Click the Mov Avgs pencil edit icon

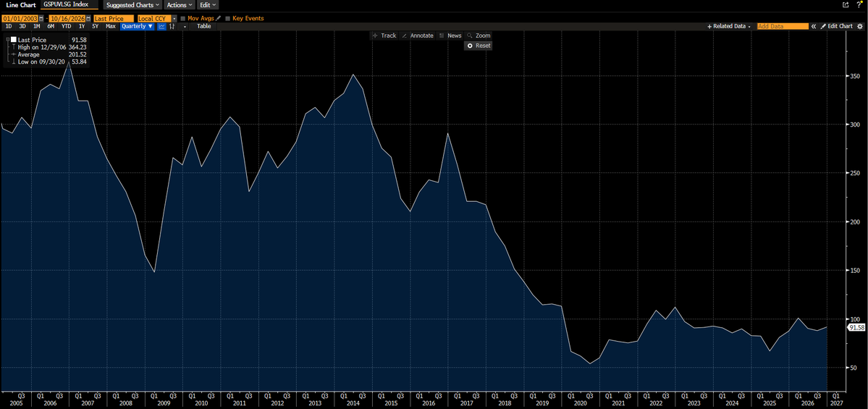(x=218, y=18)
